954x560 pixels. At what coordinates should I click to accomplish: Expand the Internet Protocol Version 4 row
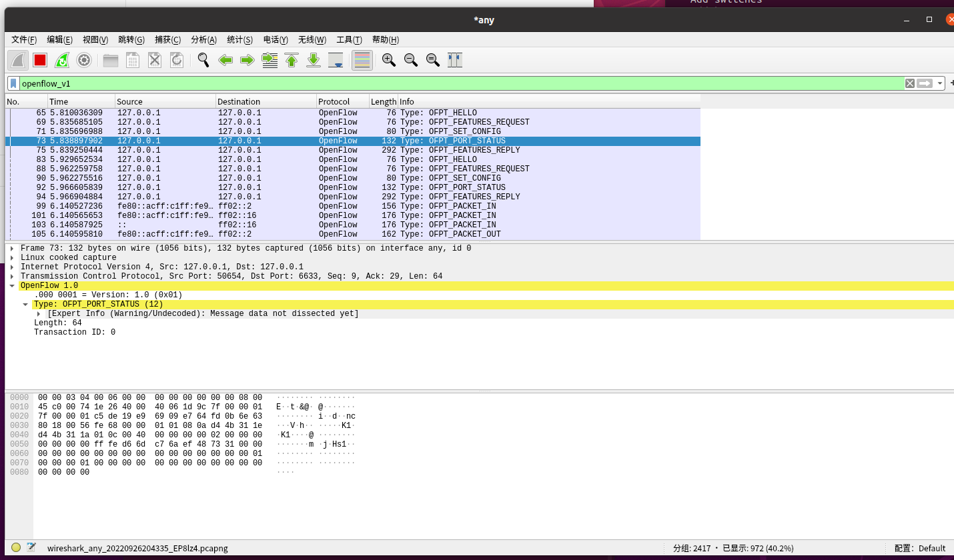13,267
